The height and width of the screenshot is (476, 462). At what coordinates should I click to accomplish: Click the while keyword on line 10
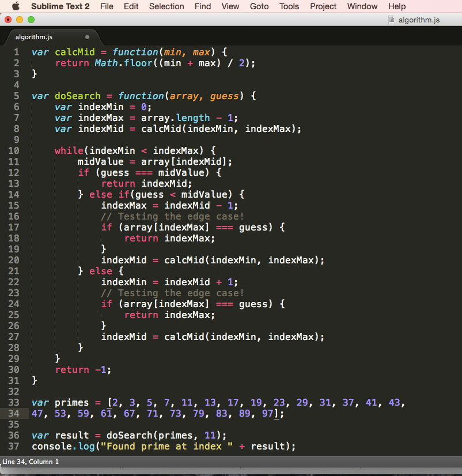pyautogui.click(x=69, y=150)
